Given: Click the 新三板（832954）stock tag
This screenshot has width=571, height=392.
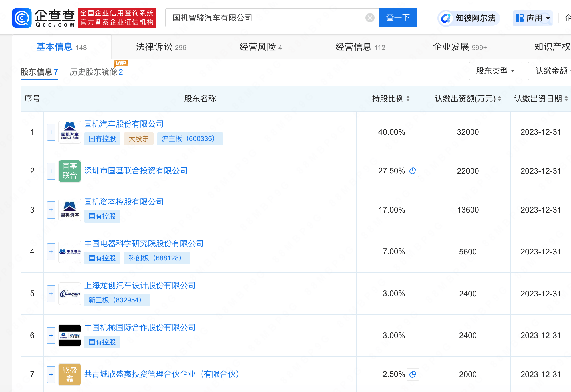Looking at the screenshot, I should click(117, 300).
